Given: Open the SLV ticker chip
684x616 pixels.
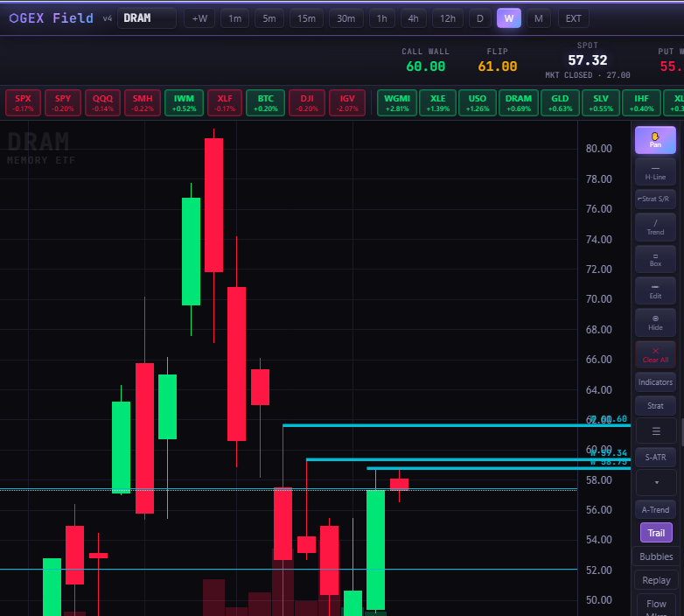Looking at the screenshot, I should pos(601,103).
